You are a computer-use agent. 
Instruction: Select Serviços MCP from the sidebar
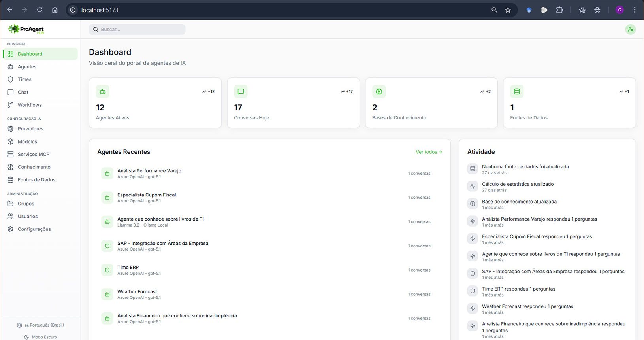pyautogui.click(x=33, y=154)
